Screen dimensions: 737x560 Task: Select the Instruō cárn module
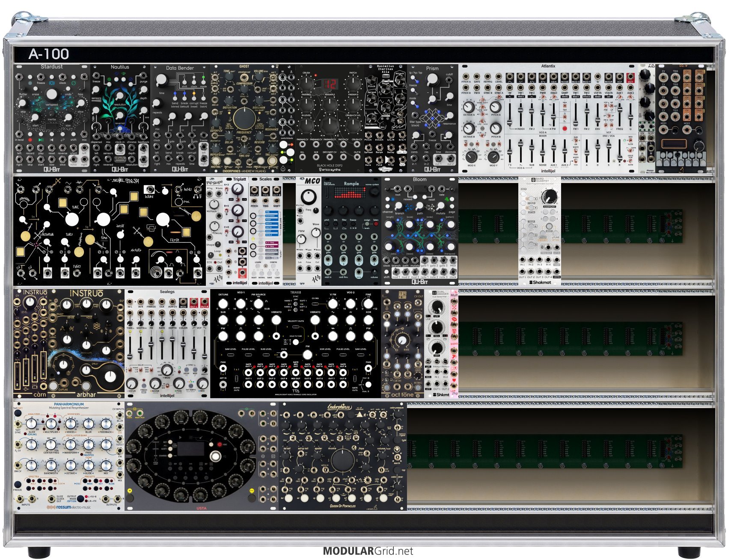point(31,344)
